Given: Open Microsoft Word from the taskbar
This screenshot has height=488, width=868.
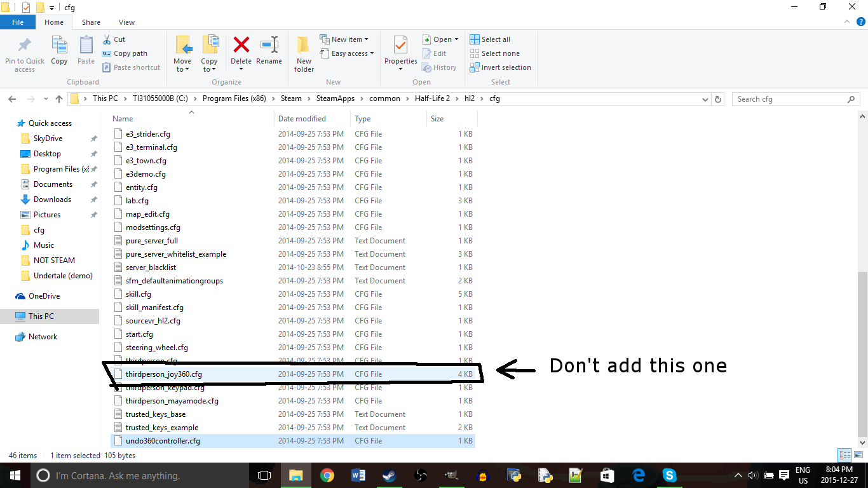Looking at the screenshot, I should [358, 475].
